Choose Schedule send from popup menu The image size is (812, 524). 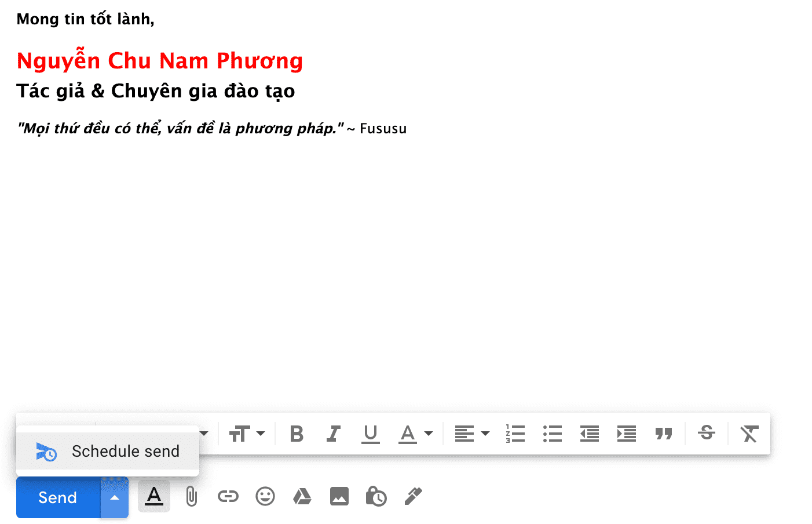(108, 451)
